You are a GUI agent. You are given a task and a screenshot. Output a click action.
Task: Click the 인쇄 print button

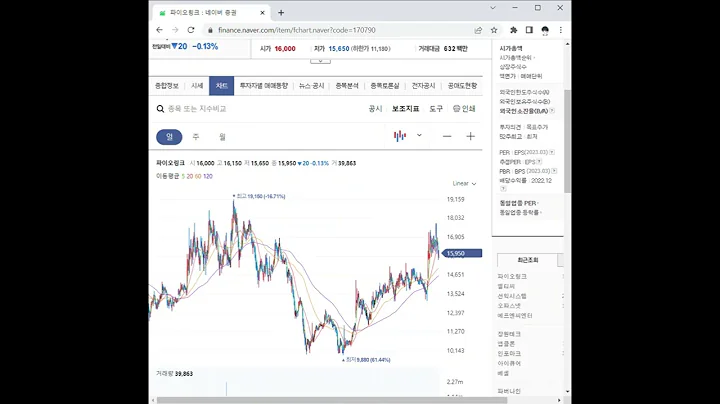pos(464,109)
